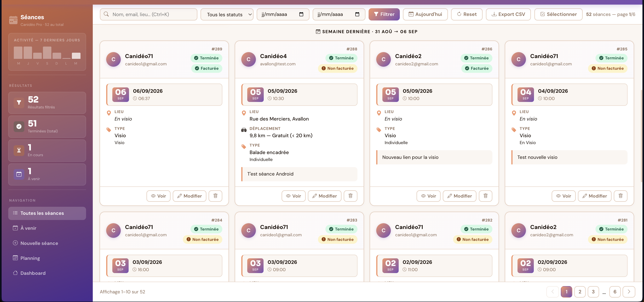This screenshot has height=302, width=644.
Task: Click the Filtrer button
Action: 384,14
